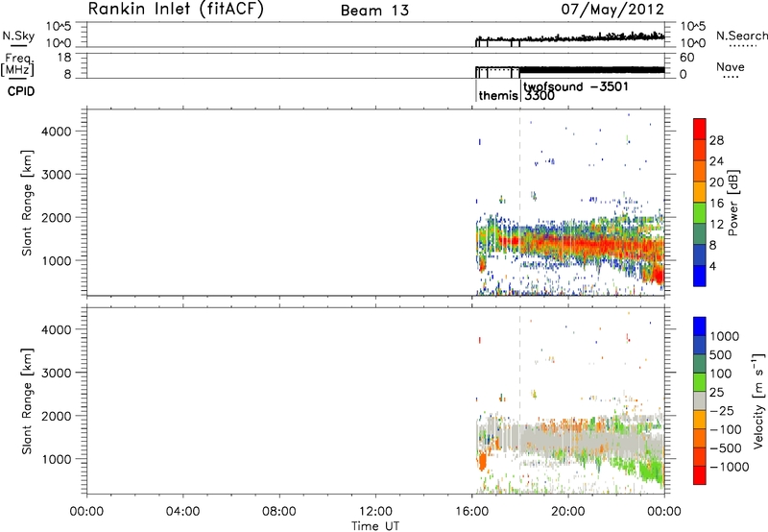Click the date "07/May/2012"
Viewport: 768px width, 532px height.
click(x=612, y=10)
